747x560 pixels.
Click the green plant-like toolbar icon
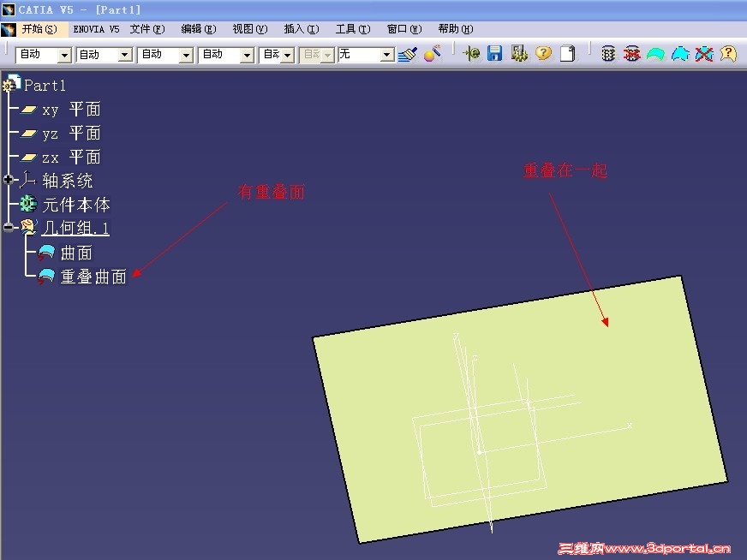tap(471, 53)
